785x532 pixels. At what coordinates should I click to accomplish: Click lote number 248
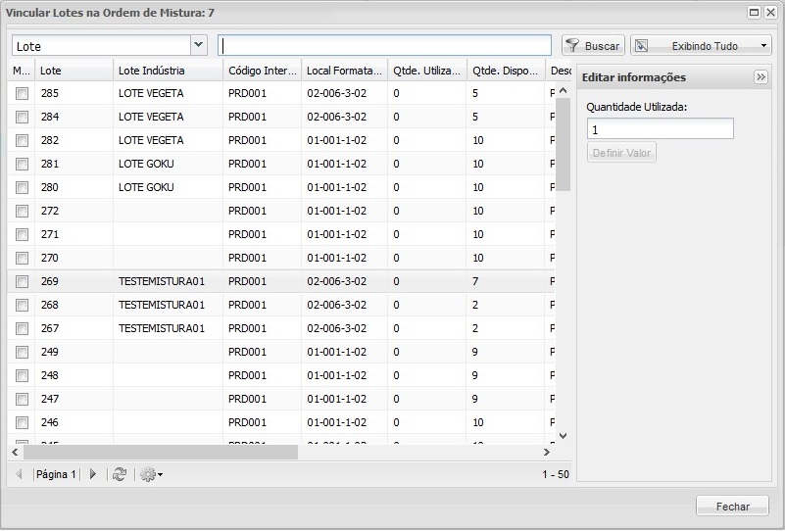tap(50, 375)
